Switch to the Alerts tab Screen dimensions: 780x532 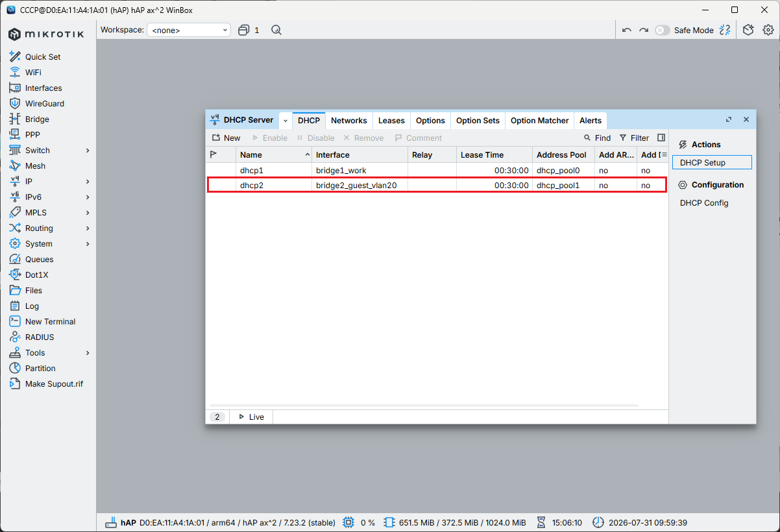(591, 120)
